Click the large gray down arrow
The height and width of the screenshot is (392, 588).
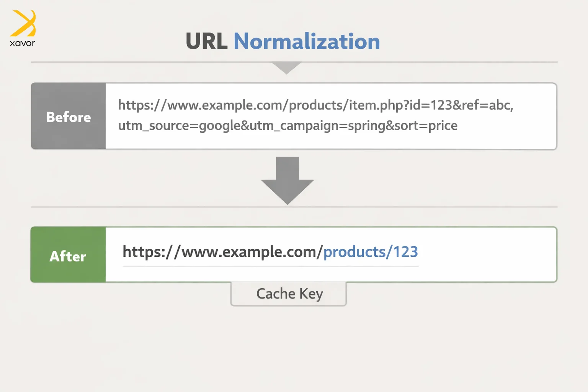tap(287, 180)
